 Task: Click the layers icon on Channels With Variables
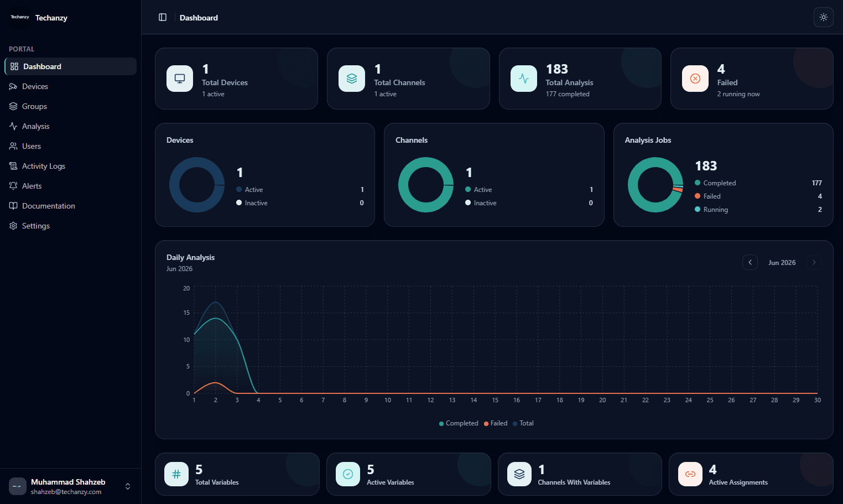pos(519,474)
